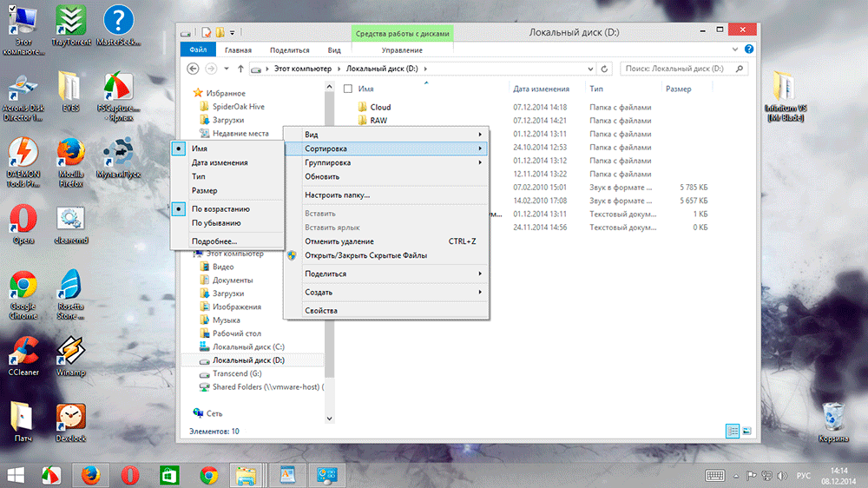Click Размер column header

tap(678, 89)
